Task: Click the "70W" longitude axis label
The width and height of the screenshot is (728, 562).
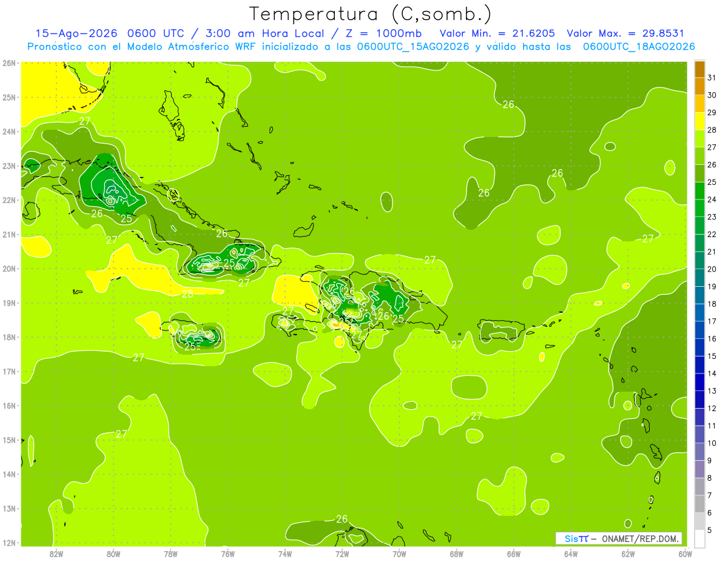Action: pyautogui.click(x=399, y=554)
